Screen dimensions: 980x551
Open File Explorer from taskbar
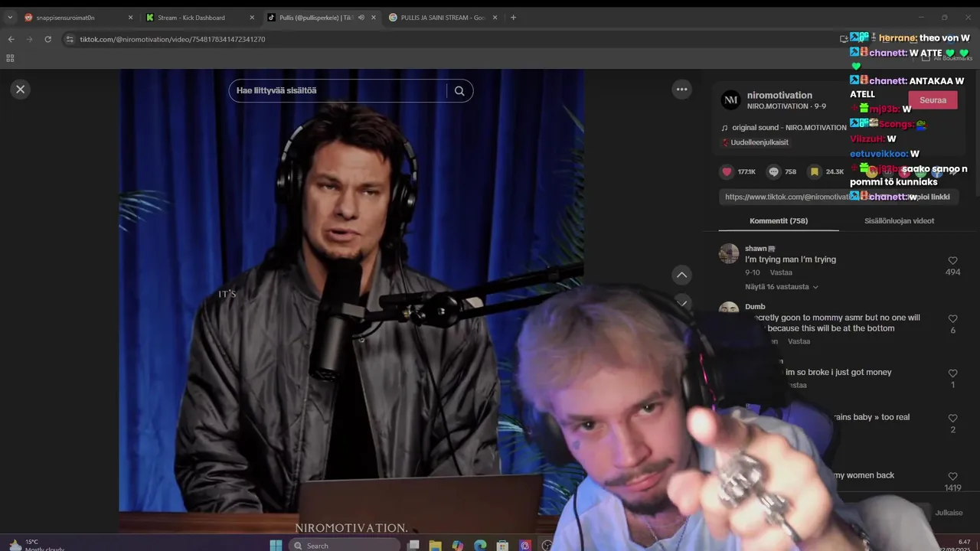coord(435,545)
